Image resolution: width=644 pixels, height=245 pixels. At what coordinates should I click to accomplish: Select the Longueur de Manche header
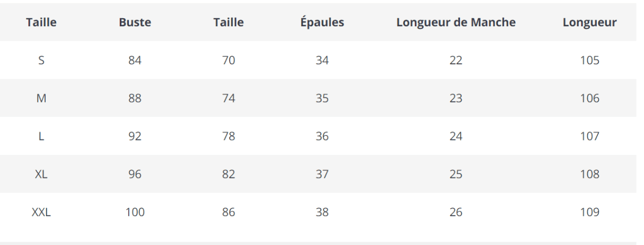click(456, 23)
